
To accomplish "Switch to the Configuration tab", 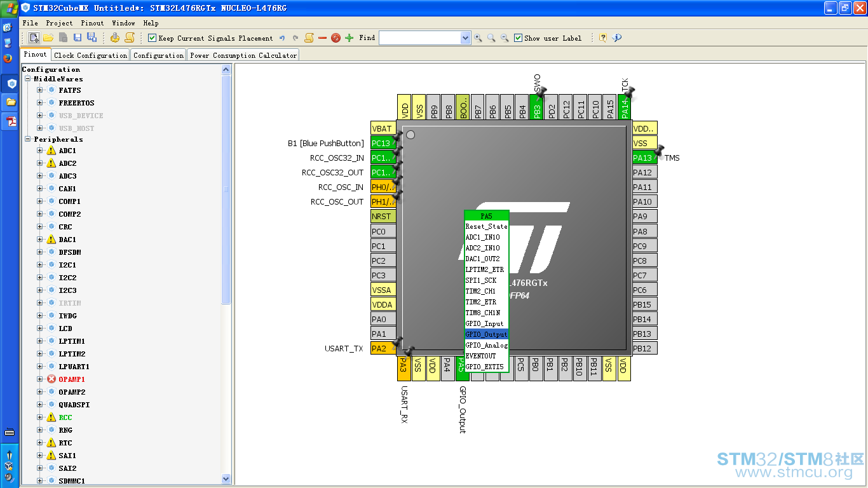I will pyautogui.click(x=158, y=55).
